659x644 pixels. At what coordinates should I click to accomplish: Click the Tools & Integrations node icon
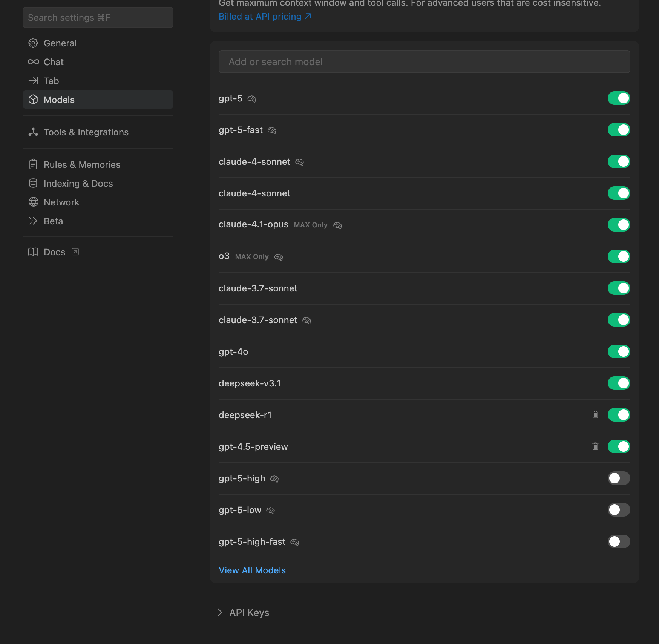pos(33,132)
